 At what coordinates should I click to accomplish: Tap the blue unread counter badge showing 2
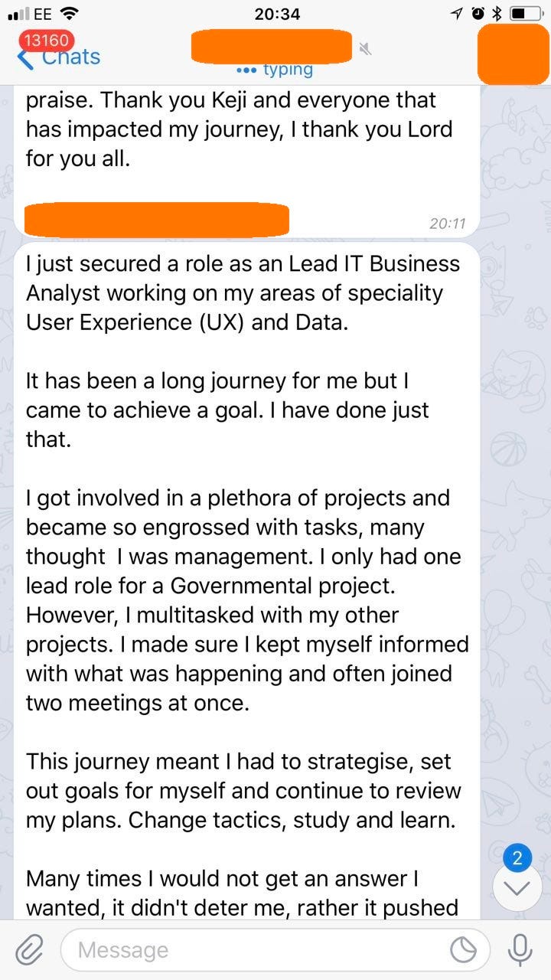tap(517, 857)
